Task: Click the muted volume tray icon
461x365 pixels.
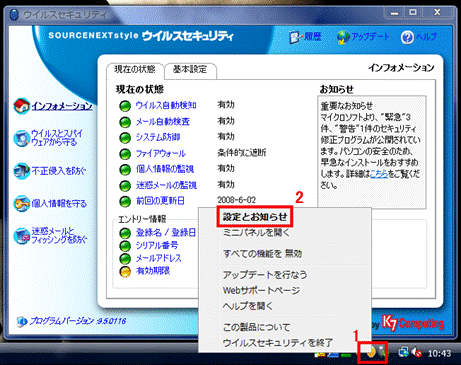Action: [417, 352]
